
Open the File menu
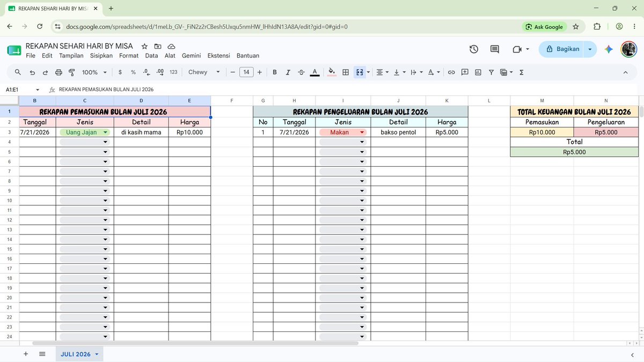pyautogui.click(x=31, y=56)
